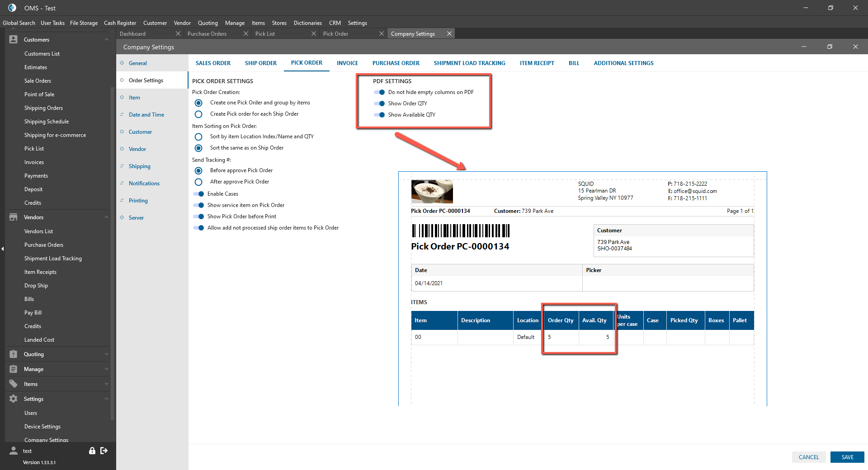Viewport: 868px width, 470px height.
Task: Click the Quoting clipboard icon
Action: (14, 354)
